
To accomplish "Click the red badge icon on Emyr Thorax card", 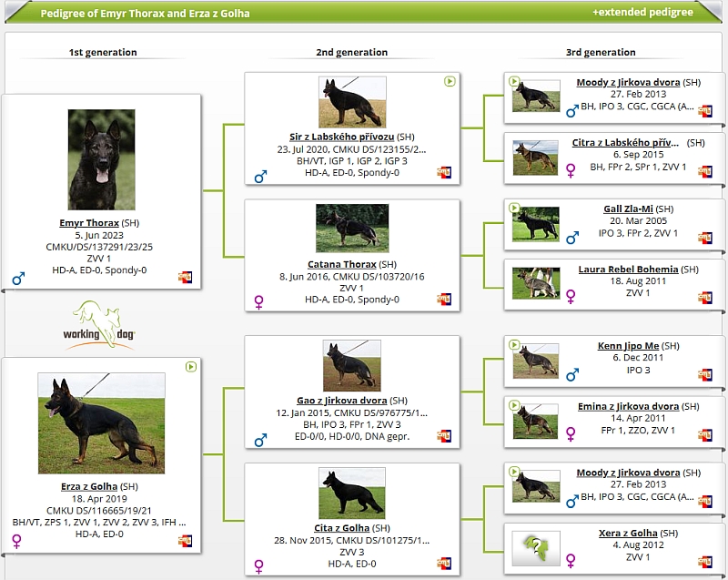I will [185, 276].
